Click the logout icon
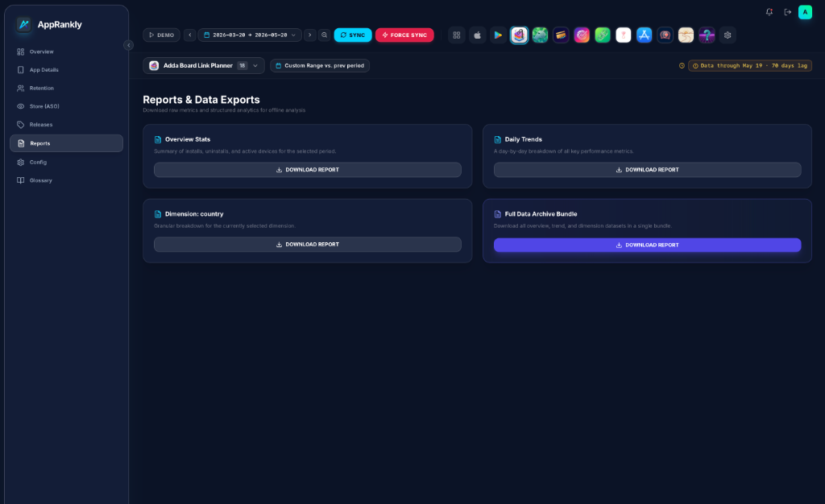Viewport: 825px width, 504px height. click(x=788, y=12)
